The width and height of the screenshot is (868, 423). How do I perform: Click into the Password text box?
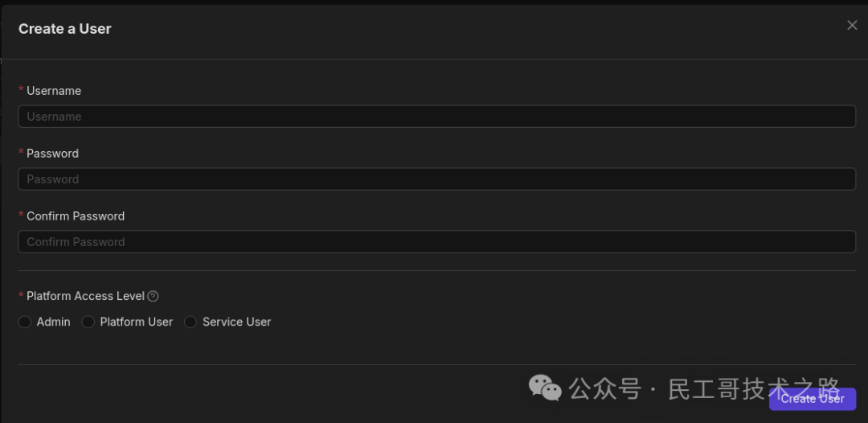click(x=436, y=179)
